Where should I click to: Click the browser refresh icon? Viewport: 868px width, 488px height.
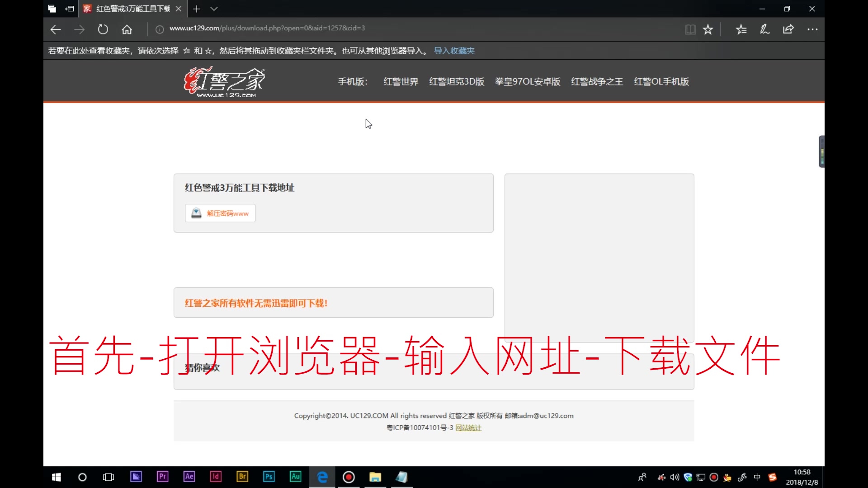[x=103, y=29]
